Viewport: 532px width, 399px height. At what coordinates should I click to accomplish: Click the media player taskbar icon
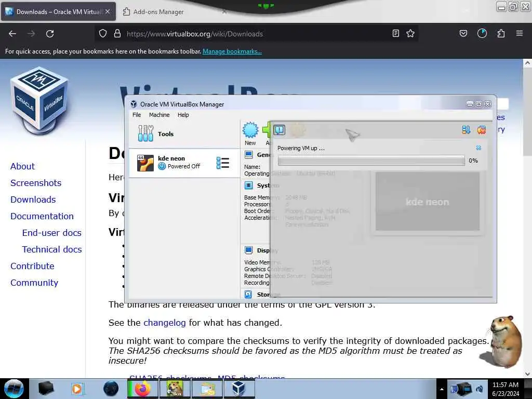[x=77, y=389]
